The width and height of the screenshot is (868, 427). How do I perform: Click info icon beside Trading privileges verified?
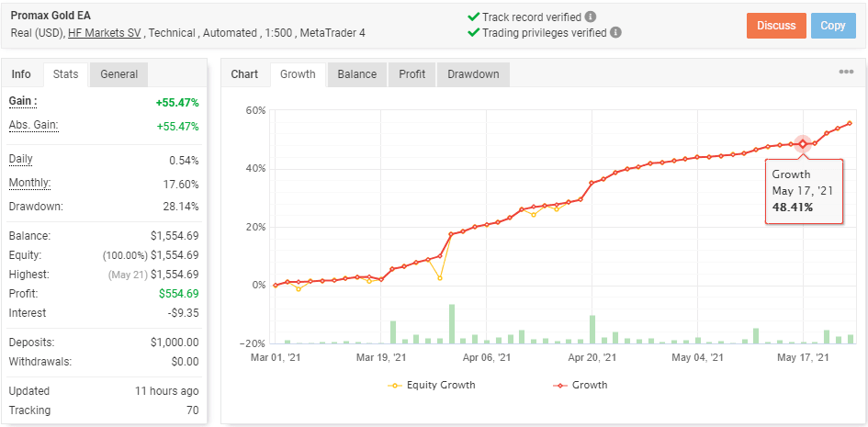[x=615, y=32]
